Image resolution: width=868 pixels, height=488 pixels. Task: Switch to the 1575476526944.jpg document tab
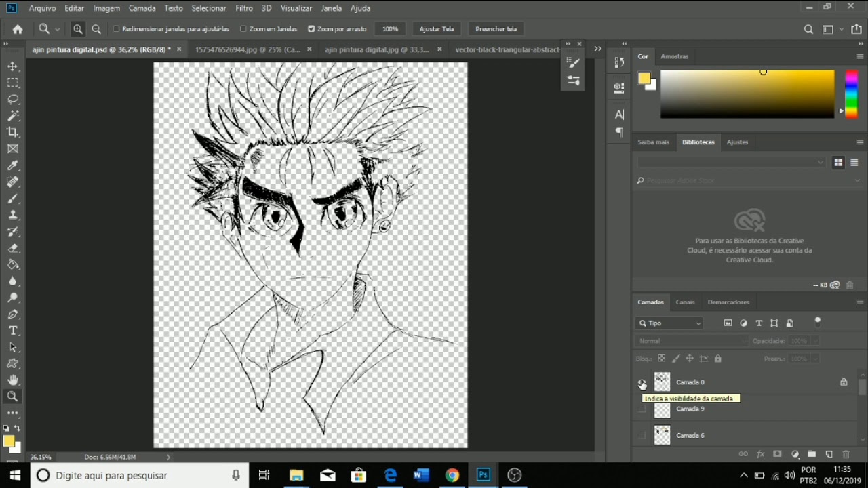pyautogui.click(x=248, y=49)
